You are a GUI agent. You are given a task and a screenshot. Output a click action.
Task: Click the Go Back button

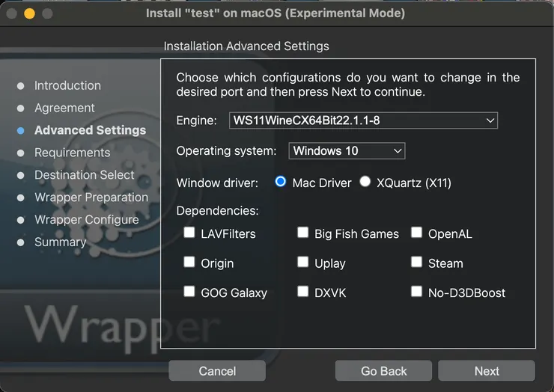(x=383, y=371)
